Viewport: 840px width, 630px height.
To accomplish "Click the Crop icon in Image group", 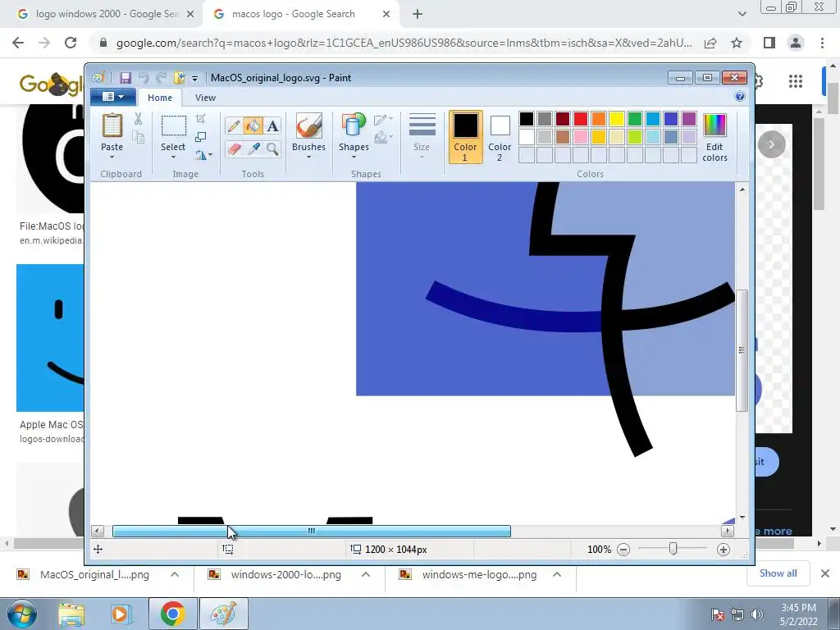I will [x=201, y=119].
